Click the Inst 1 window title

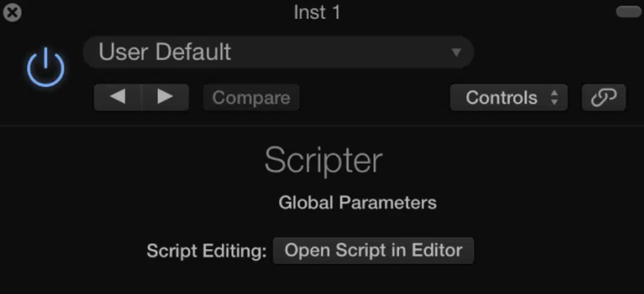point(317,12)
